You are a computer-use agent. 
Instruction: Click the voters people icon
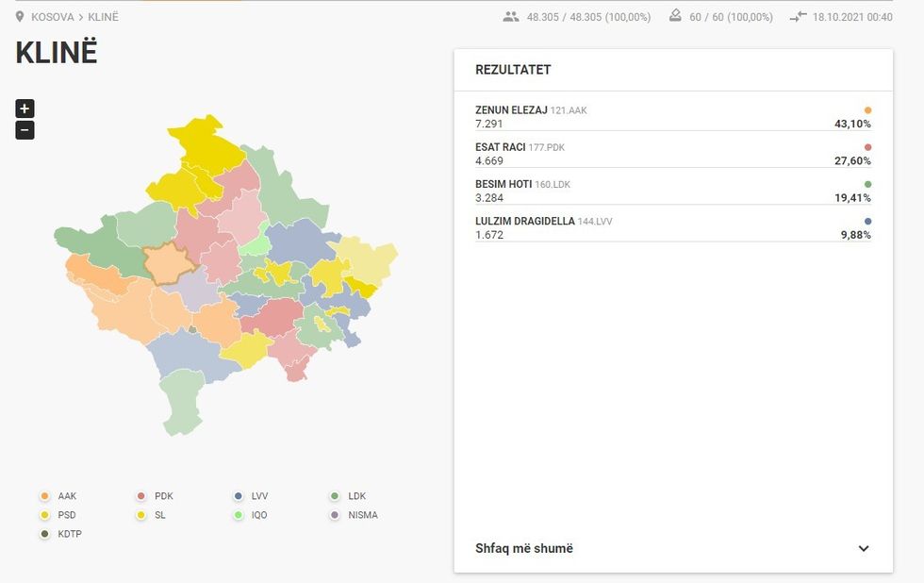[511, 17]
